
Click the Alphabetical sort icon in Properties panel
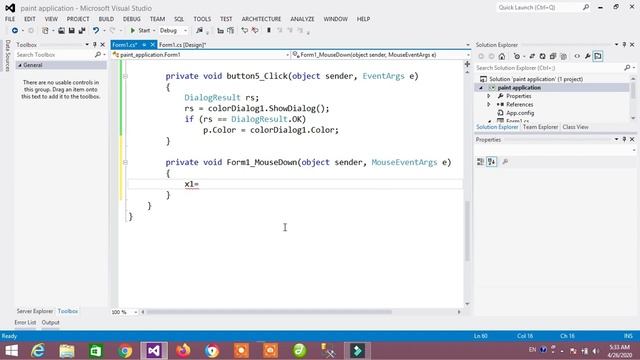tap(492, 162)
